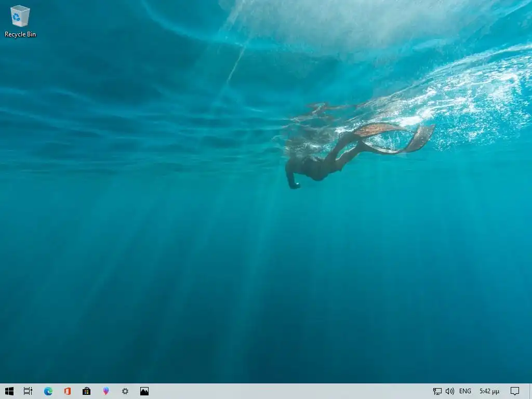
Task: Open Settings gear on the taskbar
Action: click(125, 391)
